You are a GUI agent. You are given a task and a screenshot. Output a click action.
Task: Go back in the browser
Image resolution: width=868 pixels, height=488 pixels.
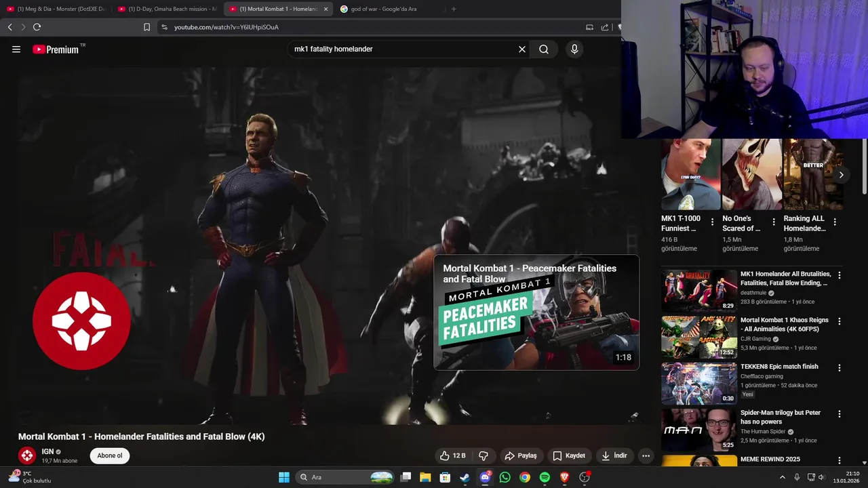[x=9, y=27]
